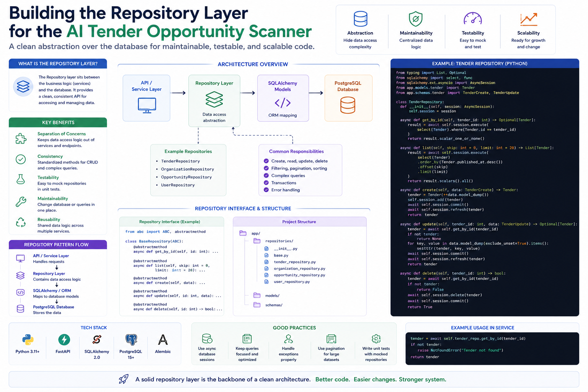Image resolution: width=588 pixels, height=392 pixels.
Task: Click the Maintainability wrench icon in Key Benefits
Action: (x=21, y=202)
